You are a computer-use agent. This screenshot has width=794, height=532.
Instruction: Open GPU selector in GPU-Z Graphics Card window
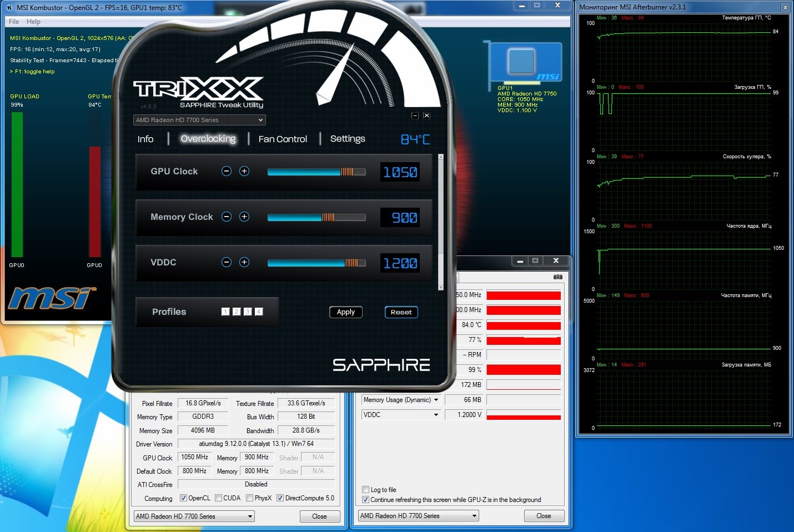click(x=194, y=516)
